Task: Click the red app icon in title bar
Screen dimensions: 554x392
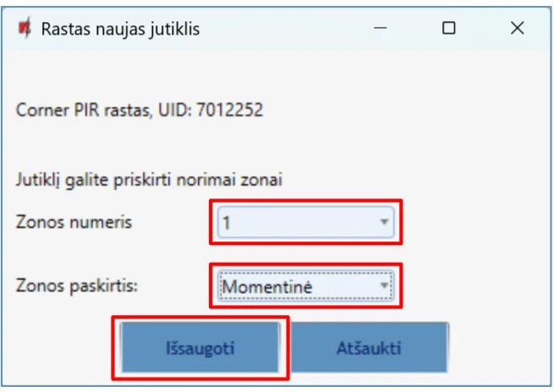Action: pyautogui.click(x=25, y=28)
